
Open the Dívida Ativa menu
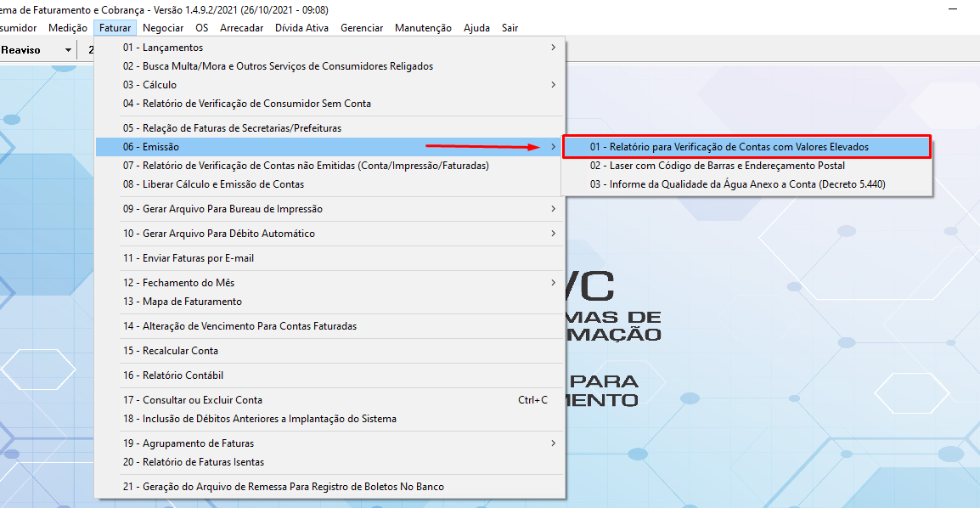pos(301,28)
